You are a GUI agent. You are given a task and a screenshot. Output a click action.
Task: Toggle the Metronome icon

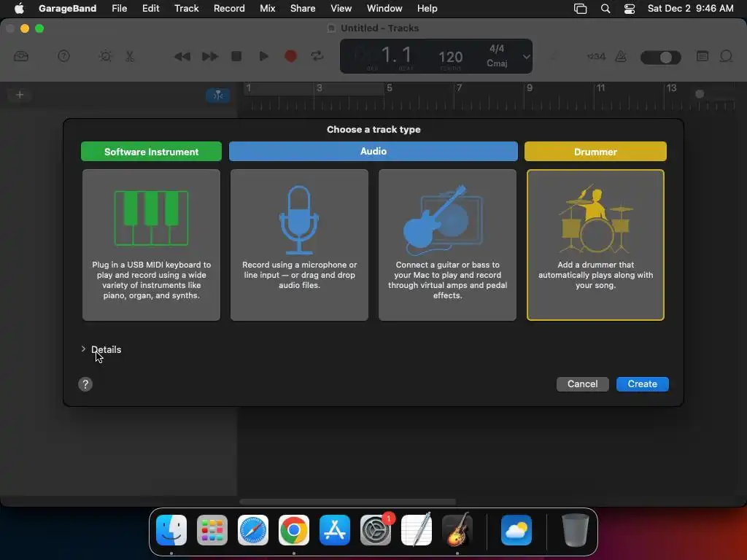(x=621, y=56)
